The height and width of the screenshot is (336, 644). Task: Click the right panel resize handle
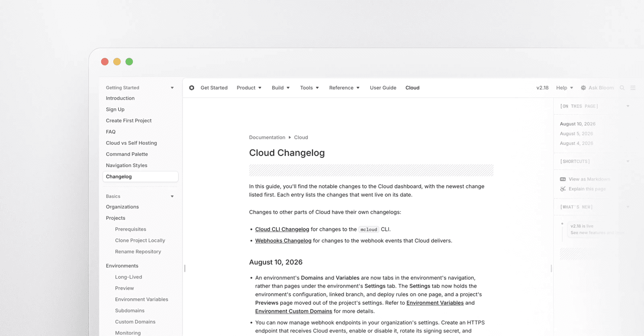tap(551, 268)
